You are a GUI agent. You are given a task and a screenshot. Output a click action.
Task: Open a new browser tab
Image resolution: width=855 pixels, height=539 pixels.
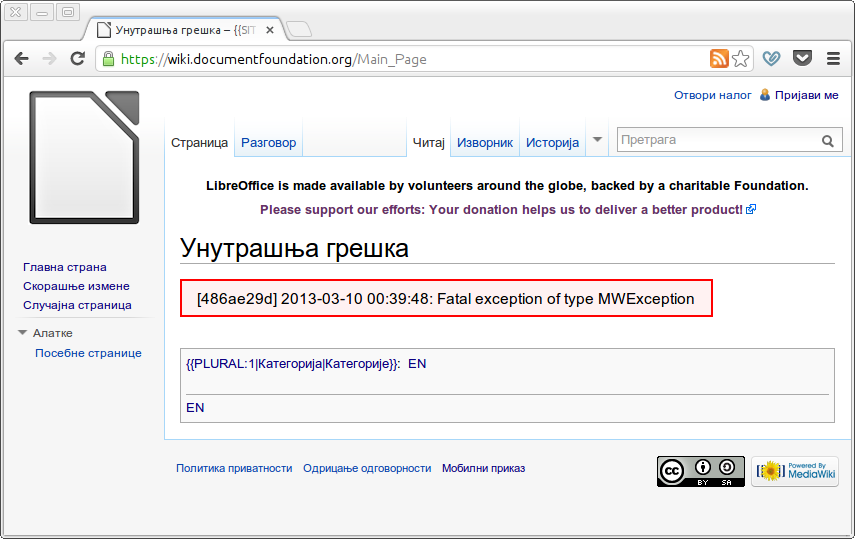point(300,30)
